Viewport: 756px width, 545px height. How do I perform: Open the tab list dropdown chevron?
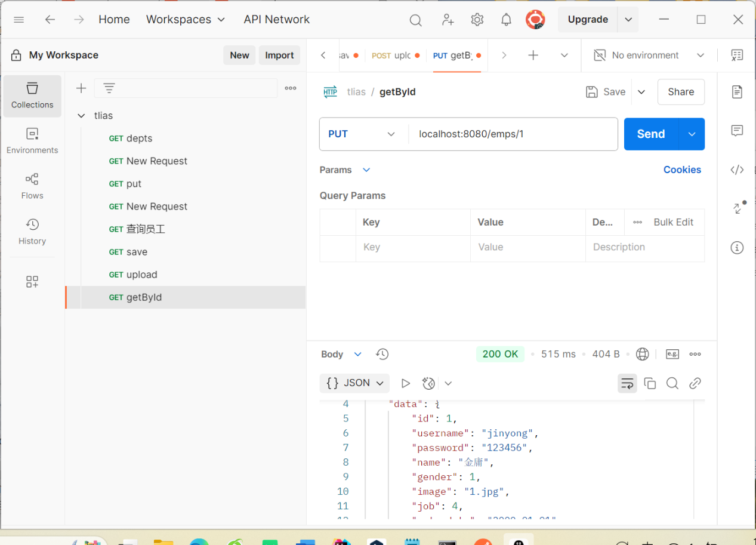564,55
